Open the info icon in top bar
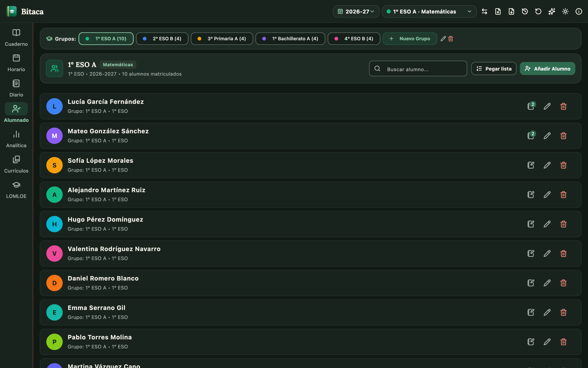This screenshot has height=368, width=588. (x=579, y=11)
